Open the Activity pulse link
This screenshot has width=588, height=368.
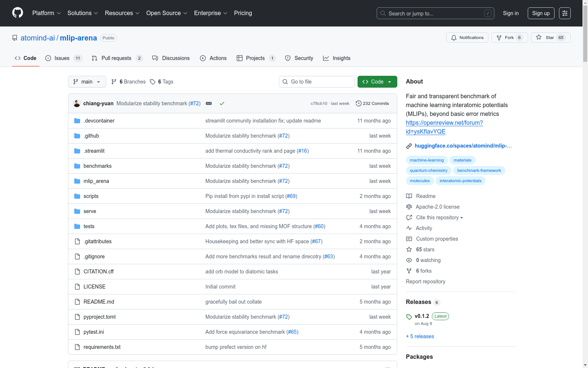tap(419, 228)
